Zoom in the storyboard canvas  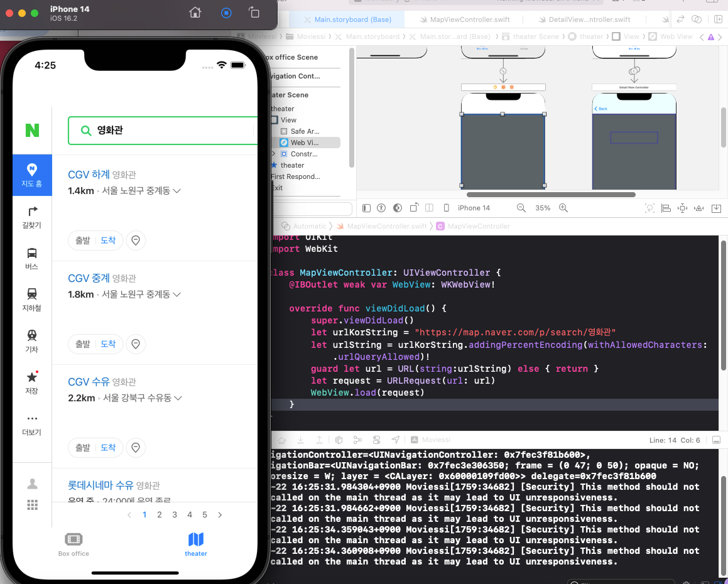(x=563, y=208)
